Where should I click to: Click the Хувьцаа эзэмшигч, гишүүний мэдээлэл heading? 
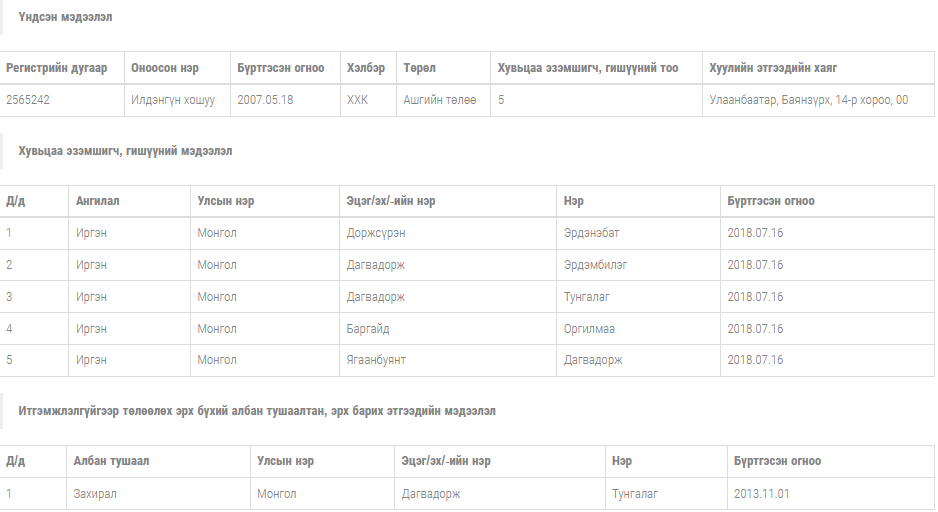[x=125, y=151]
